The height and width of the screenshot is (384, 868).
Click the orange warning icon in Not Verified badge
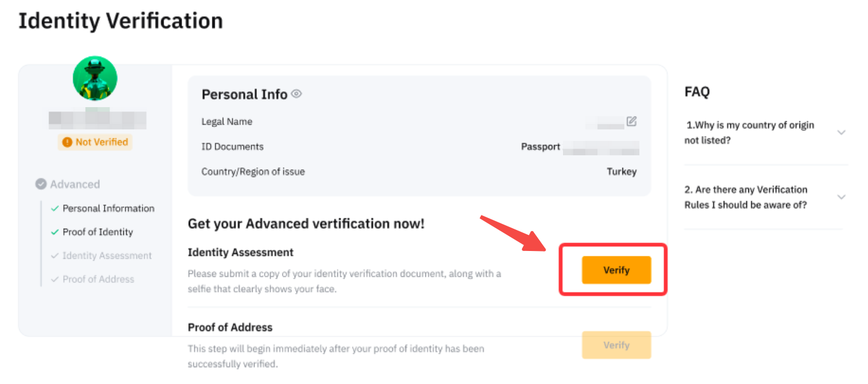66,143
